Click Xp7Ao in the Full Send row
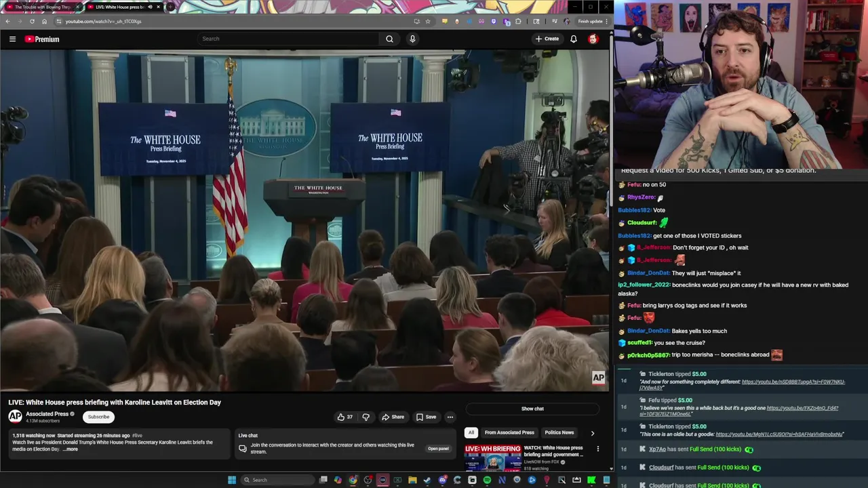 657,449
